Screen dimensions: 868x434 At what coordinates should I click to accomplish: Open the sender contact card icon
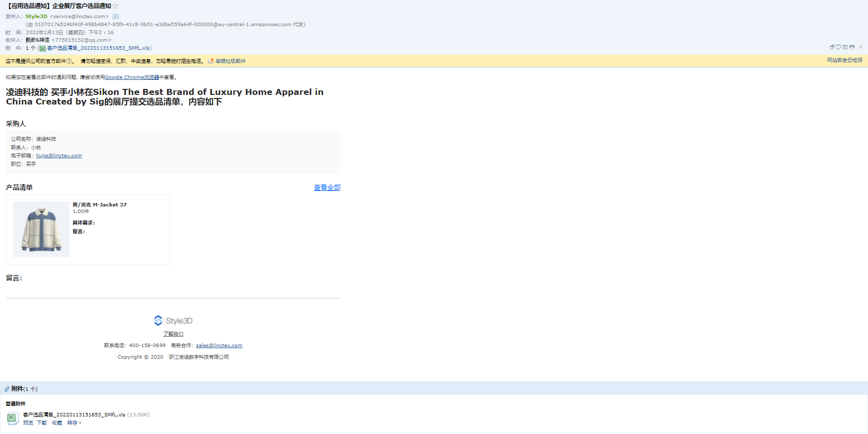pyautogui.click(x=115, y=17)
